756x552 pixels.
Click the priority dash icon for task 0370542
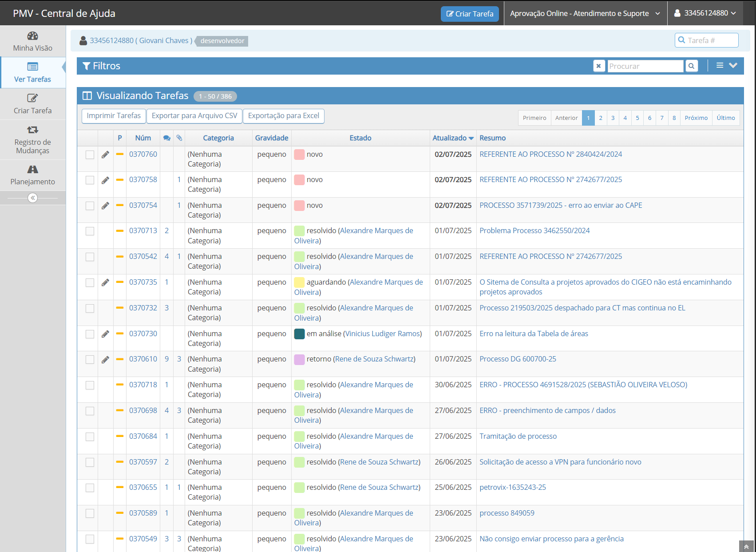(x=119, y=257)
